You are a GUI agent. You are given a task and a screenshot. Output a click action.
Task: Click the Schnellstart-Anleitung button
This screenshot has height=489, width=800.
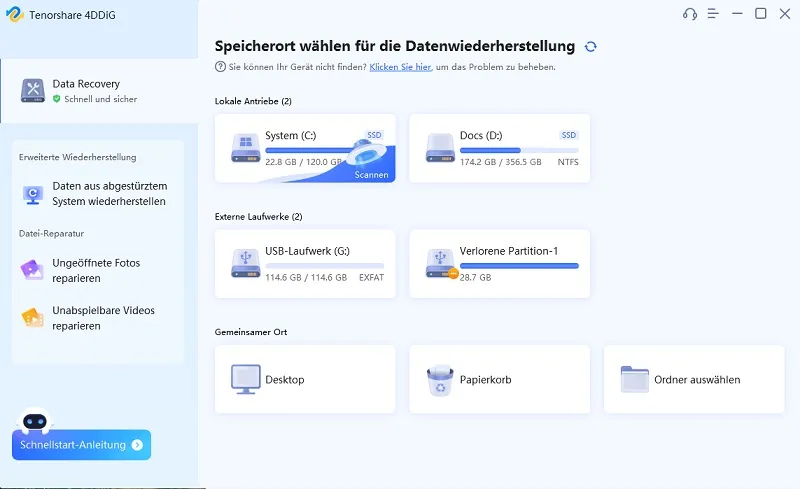tap(81, 445)
